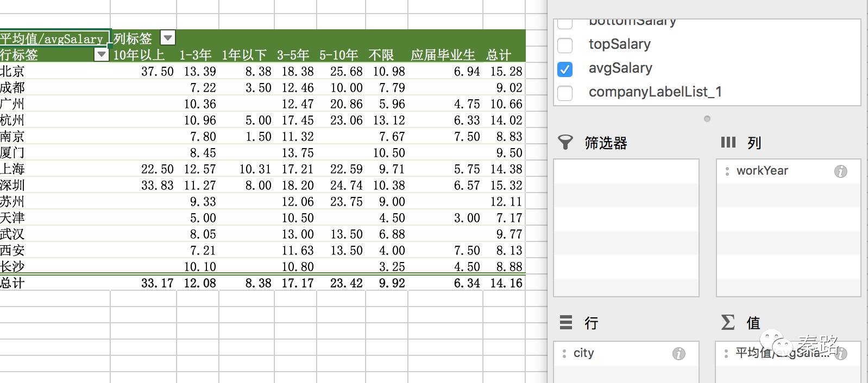Click the columns icon beside 列
868x383 pixels.
[728, 143]
